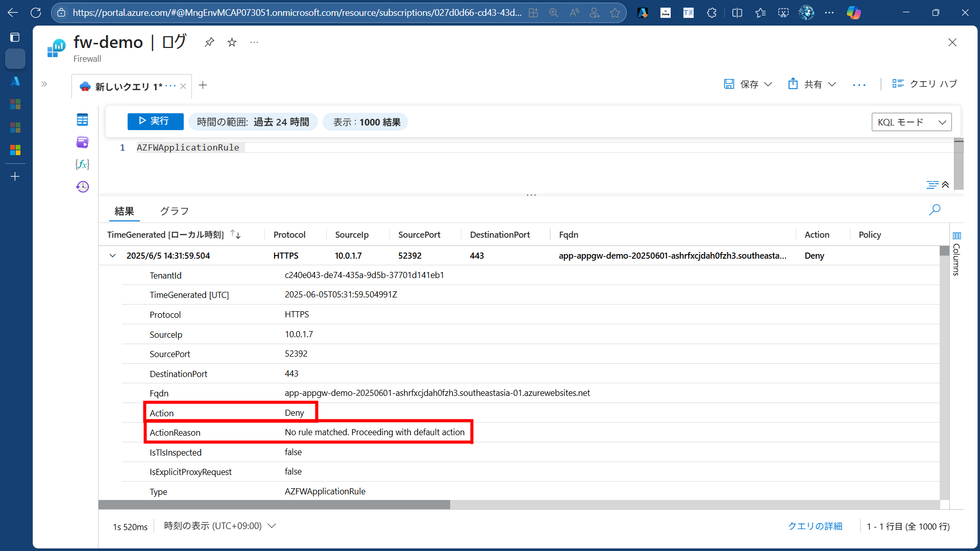The width and height of the screenshot is (980, 551).
Task: Click the Fqdn column header
Action: click(569, 235)
